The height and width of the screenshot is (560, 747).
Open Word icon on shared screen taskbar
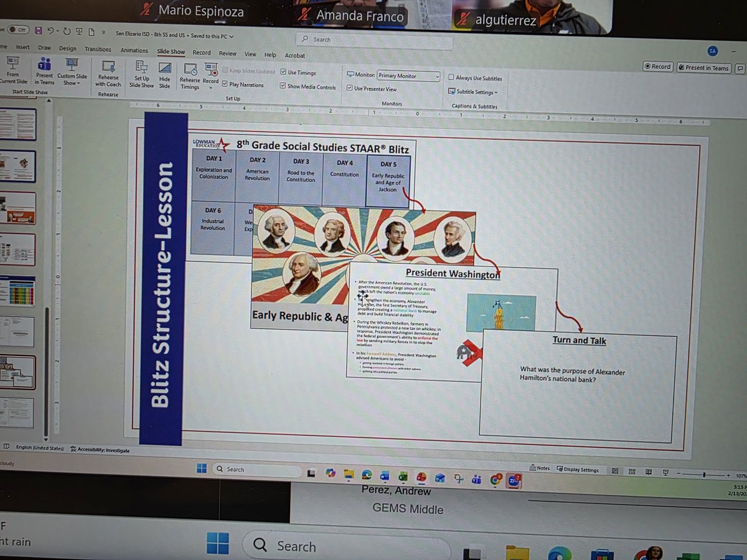click(x=384, y=476)
